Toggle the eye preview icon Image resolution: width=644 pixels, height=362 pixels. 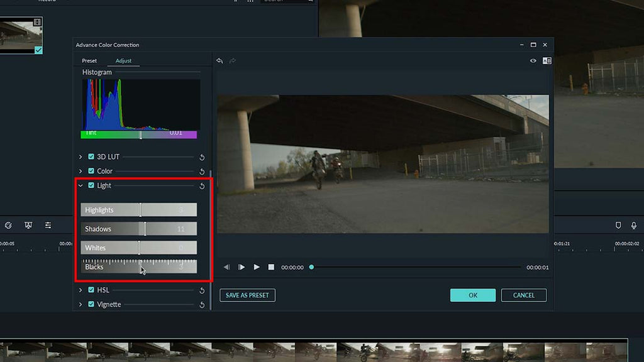point(533,61)
